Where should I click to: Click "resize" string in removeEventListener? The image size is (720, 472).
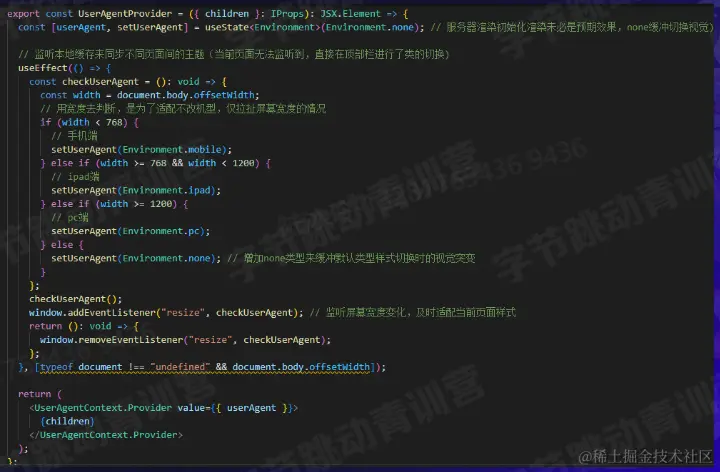210,340
